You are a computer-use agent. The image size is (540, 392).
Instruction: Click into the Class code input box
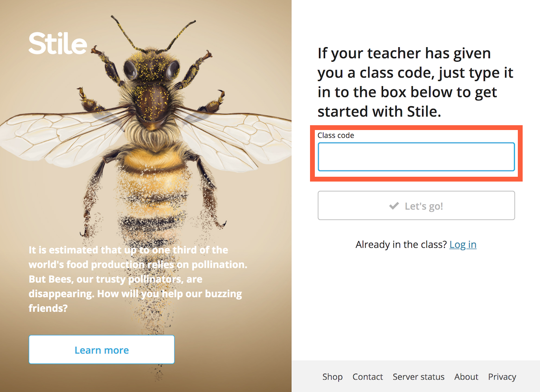click(x=416, y=157)
